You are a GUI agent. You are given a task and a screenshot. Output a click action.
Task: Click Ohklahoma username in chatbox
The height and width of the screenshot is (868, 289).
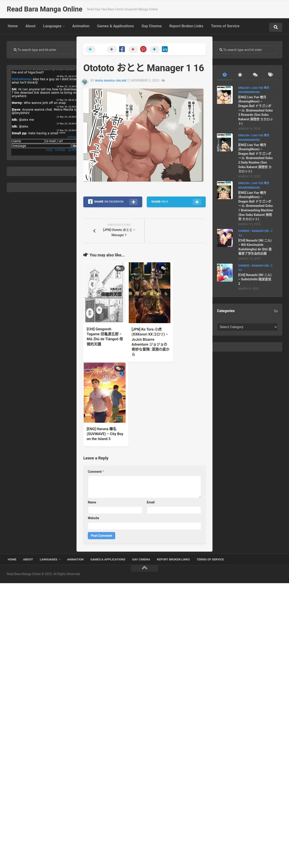click(x=21, y=79)
